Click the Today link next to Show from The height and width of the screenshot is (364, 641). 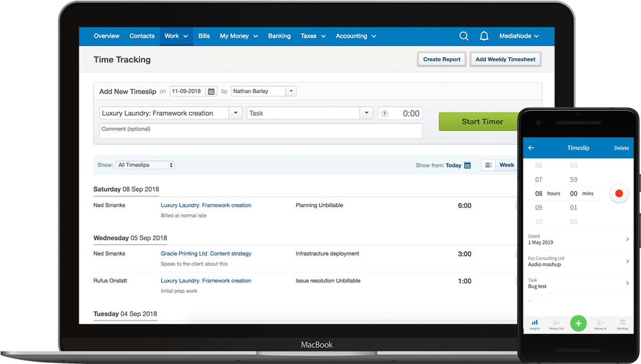(454, 165)
